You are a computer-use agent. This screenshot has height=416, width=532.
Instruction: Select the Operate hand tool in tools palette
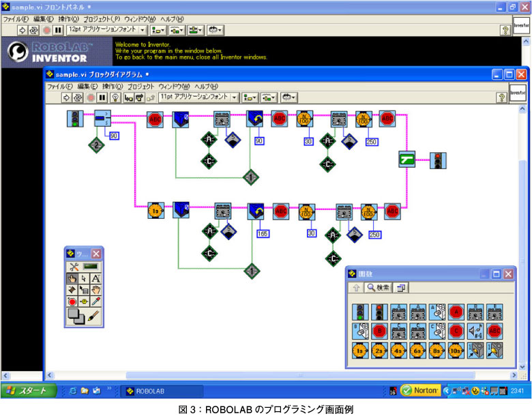[72, 279]
